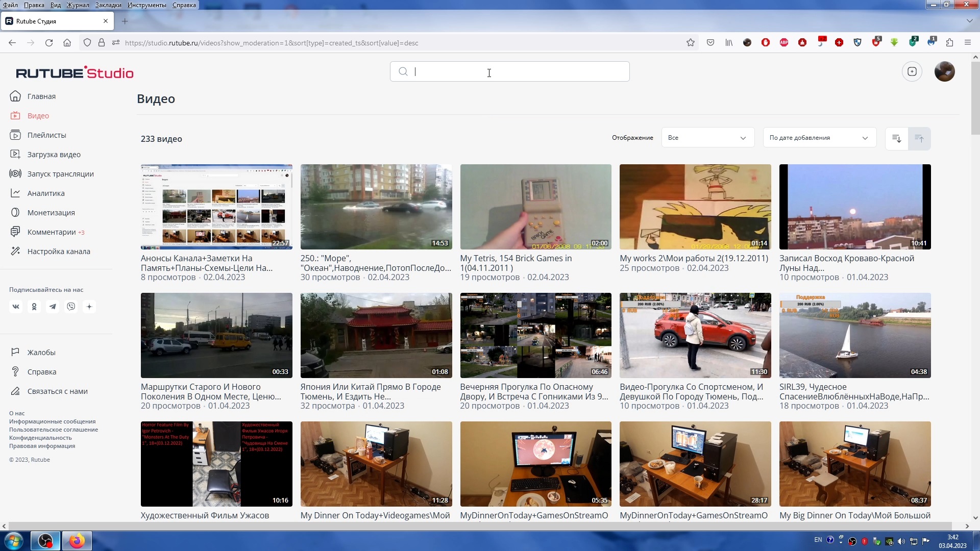
Task: Open the Отображение 'Все' dropdown
Action: (707, 138)
